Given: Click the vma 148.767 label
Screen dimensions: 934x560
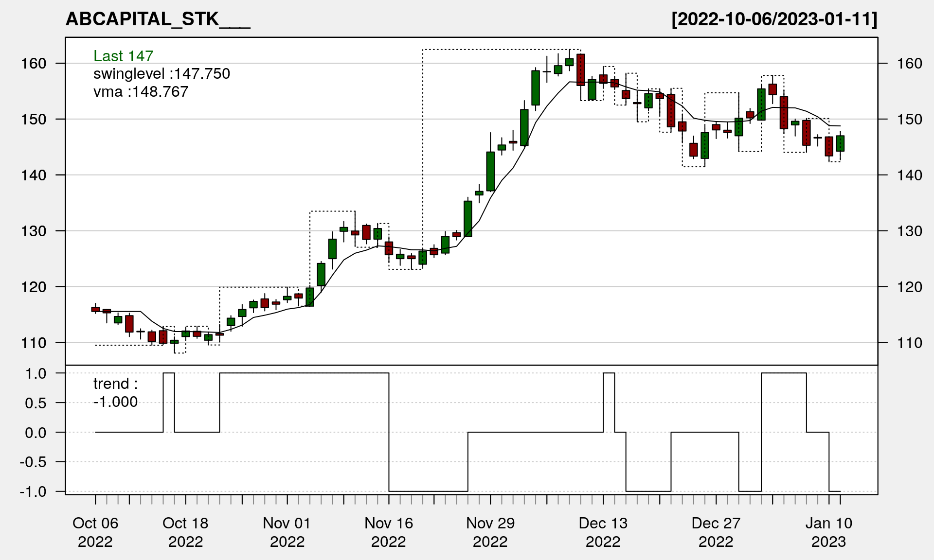Looking at the screenshot, I should [x=141, y=92].
